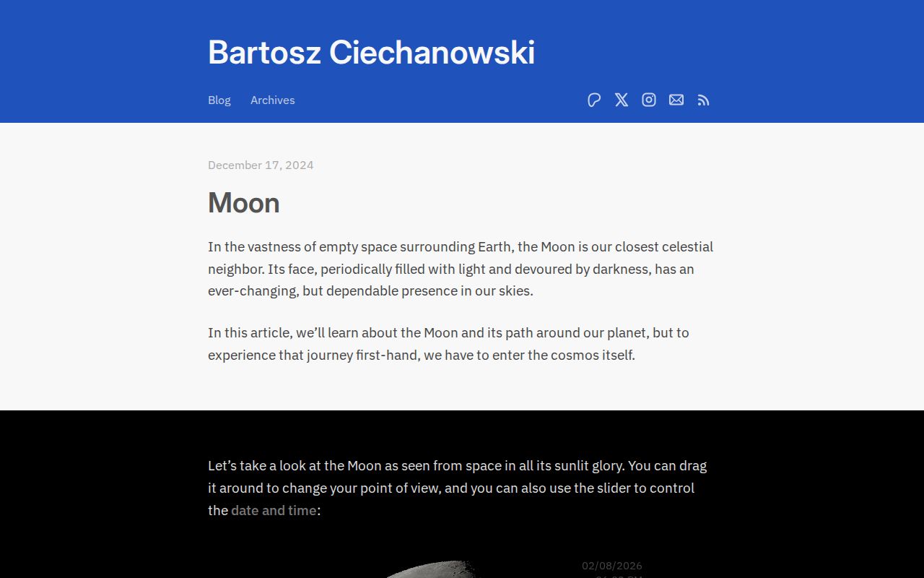The height and width of the screenshot is (578, 924).
Task: Select the Patreon logo in the header
Action: point(594,100)
